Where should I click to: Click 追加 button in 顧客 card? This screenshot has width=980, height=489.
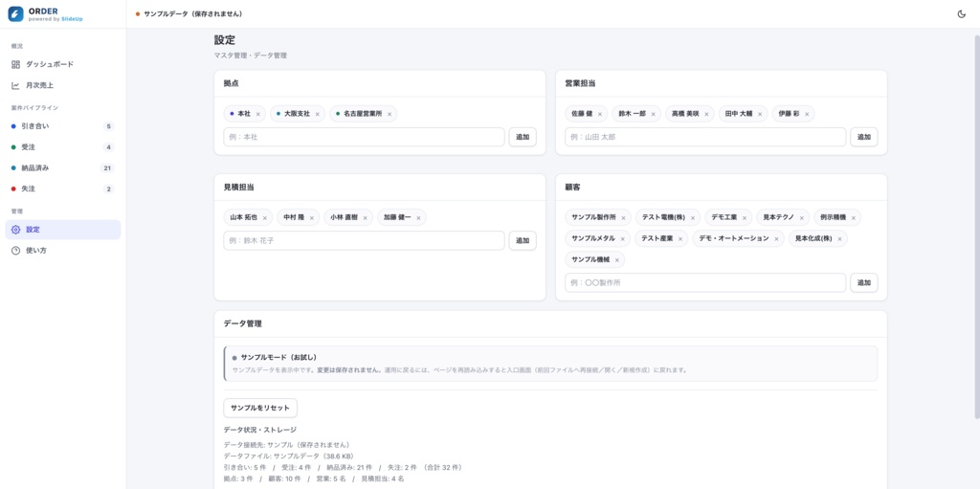(x=864, y=282)
